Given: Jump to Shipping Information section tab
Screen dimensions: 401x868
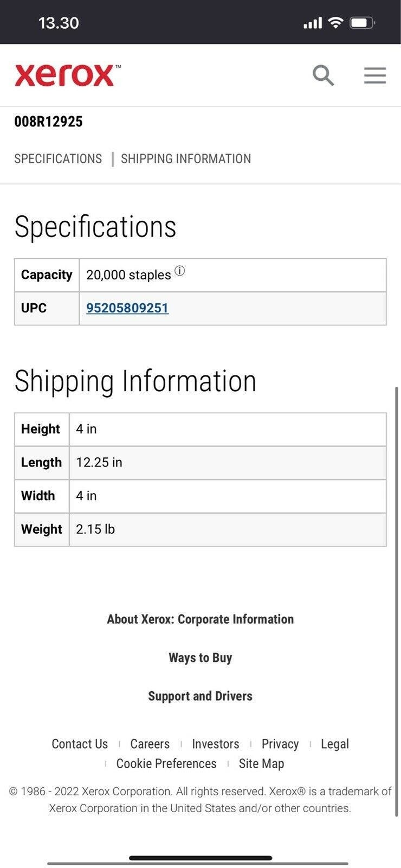Looking at the screenshot, I should pyautogui.click(x=186, y=159).
